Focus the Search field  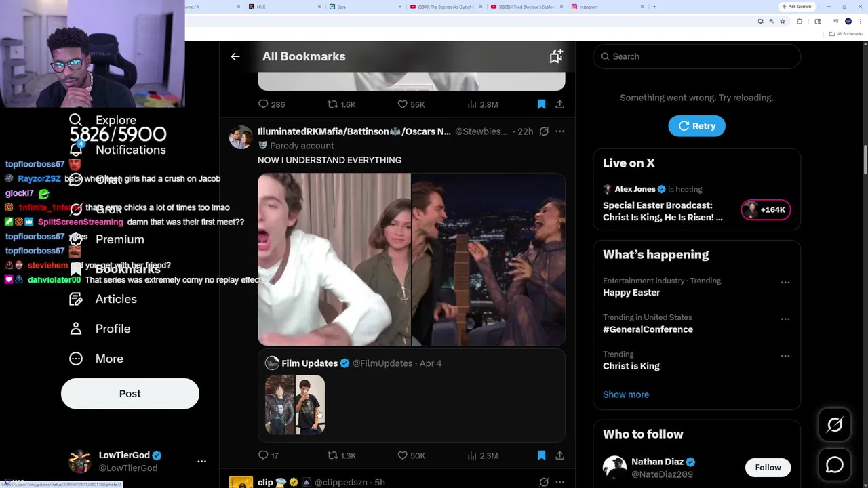point(696,56)
